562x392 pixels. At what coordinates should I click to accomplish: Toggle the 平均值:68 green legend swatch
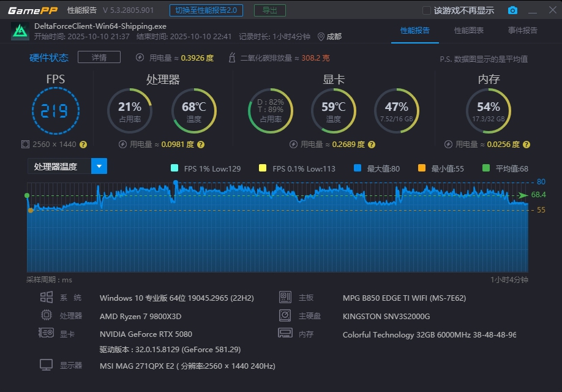(x=486, y=168)
